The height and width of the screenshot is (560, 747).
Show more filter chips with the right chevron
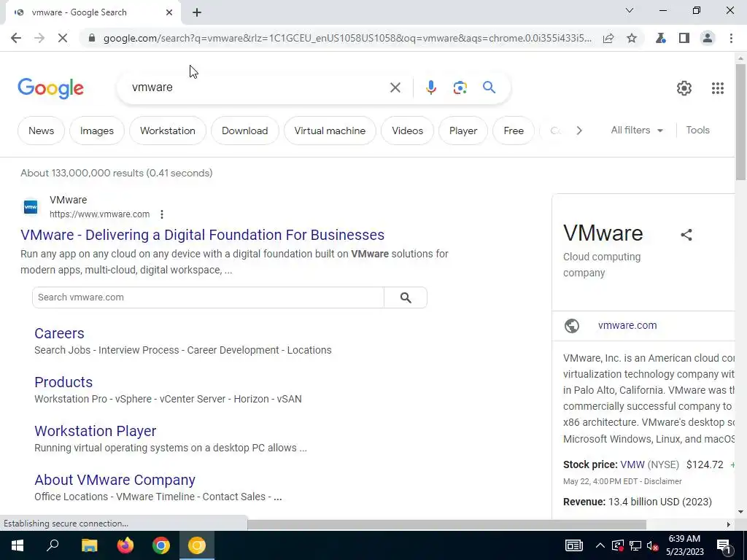tap(578, 131)
